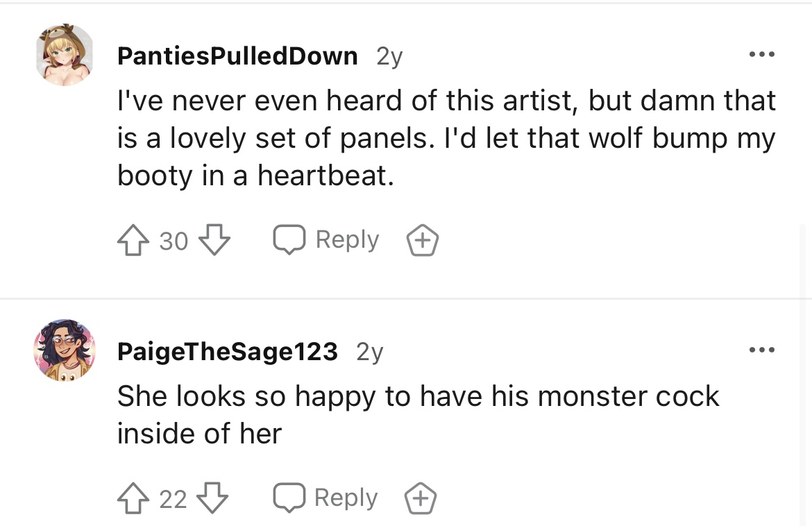The width and height of the screenshot is (812, 526).
Task: Open more options for the top comment
Action: point(762,54)
